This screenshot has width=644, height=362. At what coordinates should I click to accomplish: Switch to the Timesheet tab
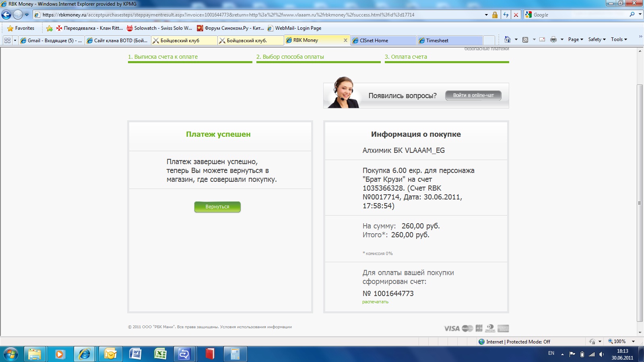[450, 40]
